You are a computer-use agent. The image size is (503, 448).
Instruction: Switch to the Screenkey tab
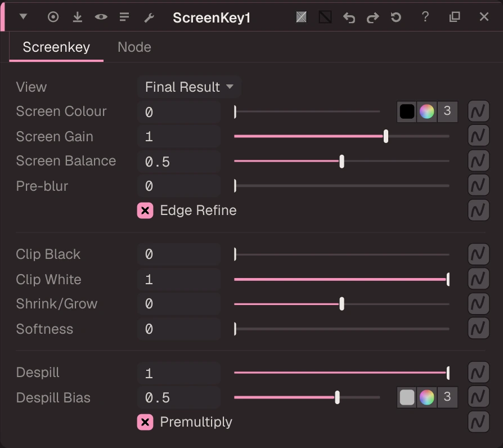click(x=56, y=47)
